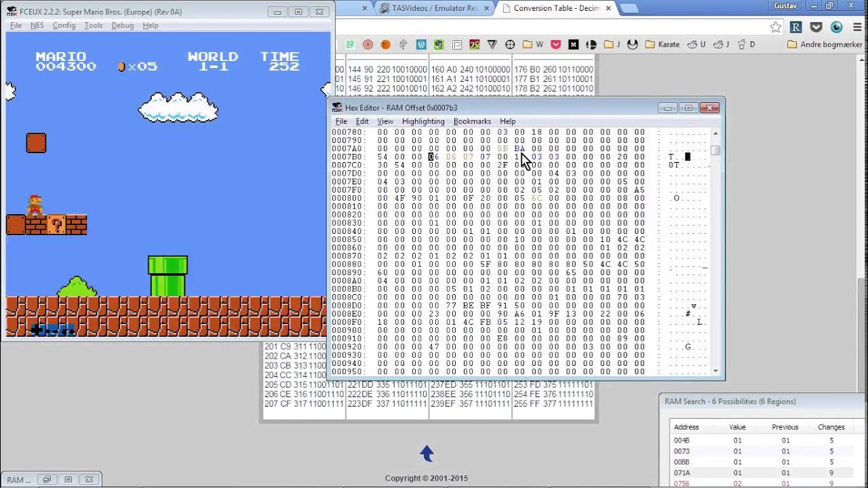Open the Debug menu in FCEUX
Screen dimensions: 868x488
pos(123,25)
